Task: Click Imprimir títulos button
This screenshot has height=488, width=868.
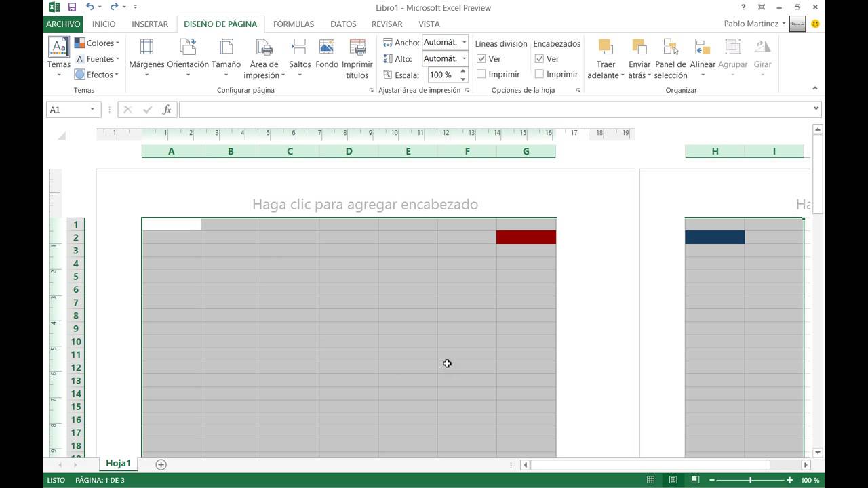Action: tap(357, 58)
